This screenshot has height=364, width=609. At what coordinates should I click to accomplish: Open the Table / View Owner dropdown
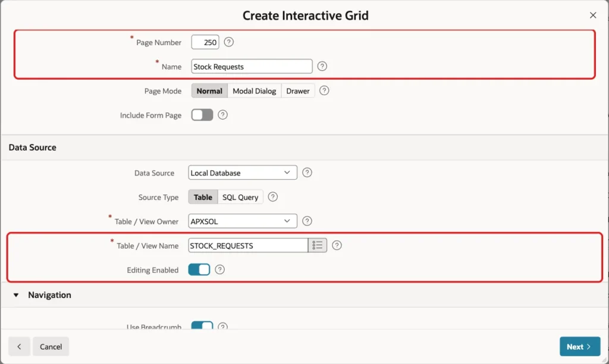click(243, 221)
